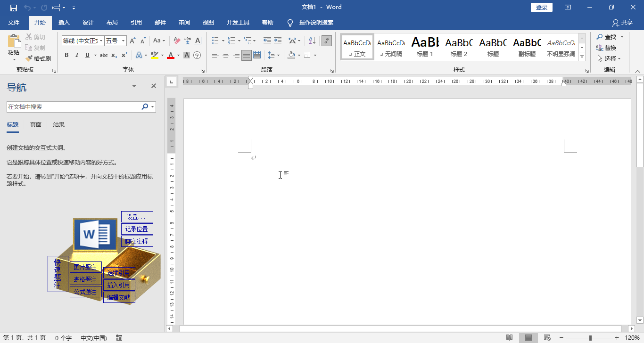This screenshot has width=644, height=343.
Task: Increase font size with the grow font icon
Action: tap(133, 41)
